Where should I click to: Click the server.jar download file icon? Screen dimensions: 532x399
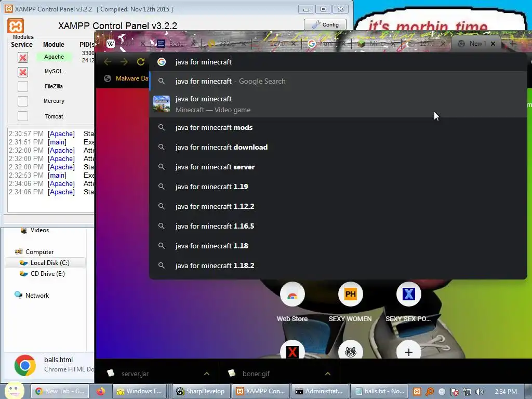[111, 373]
